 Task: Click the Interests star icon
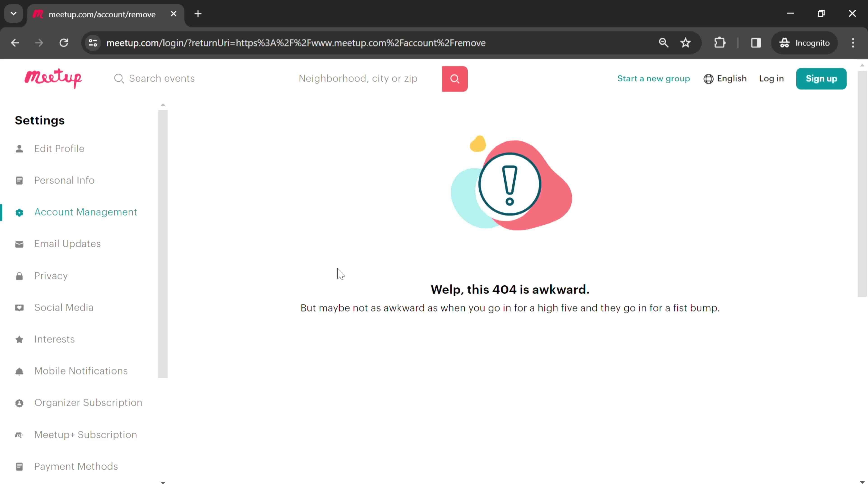tap(19, 339)
